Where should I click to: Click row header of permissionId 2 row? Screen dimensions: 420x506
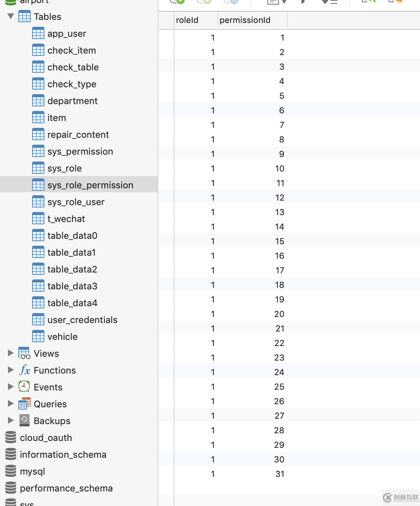click(x=166, y=52)
